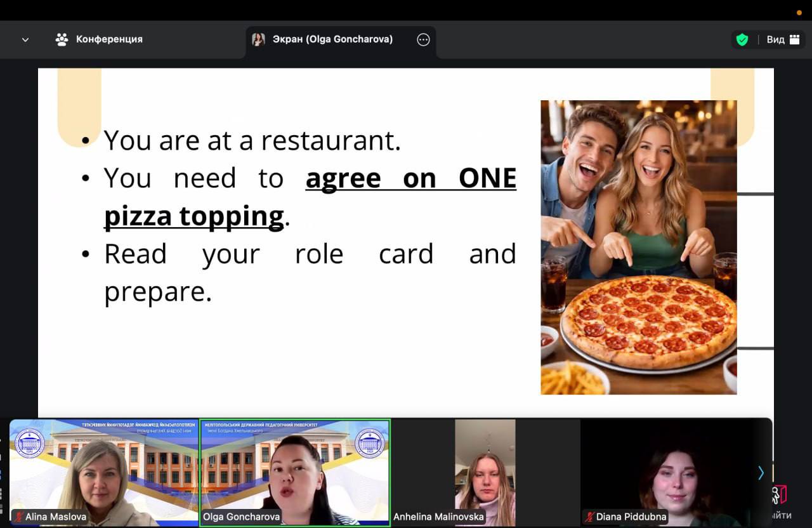Show next participants with the right arrow

pos(761,473)
